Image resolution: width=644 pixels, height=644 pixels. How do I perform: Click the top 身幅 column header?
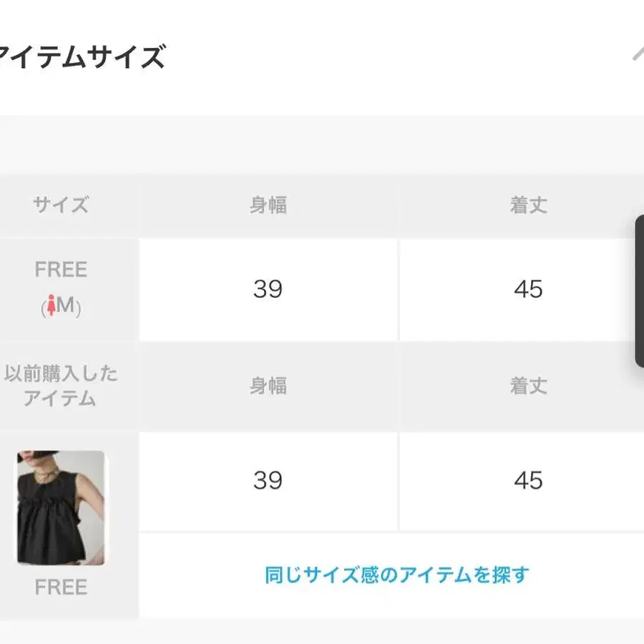[x=268, y=205]
